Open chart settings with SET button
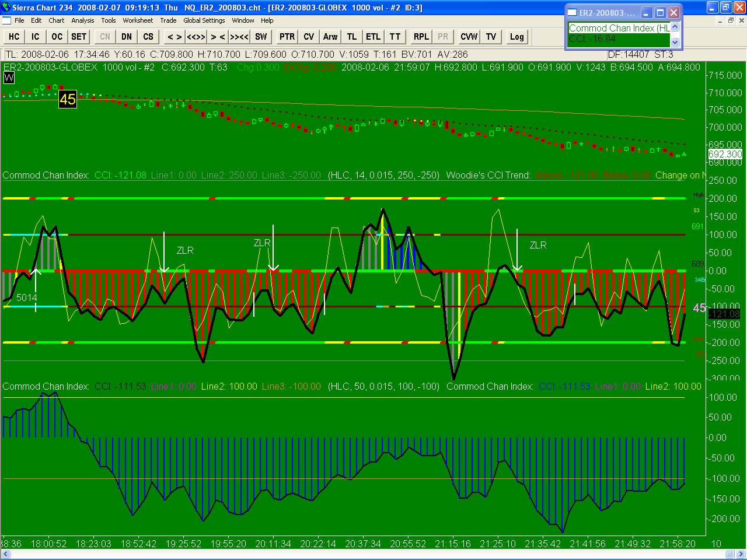The width and height of the screenshot is (747, 560). pyautogui.click(x=79, y=37)
